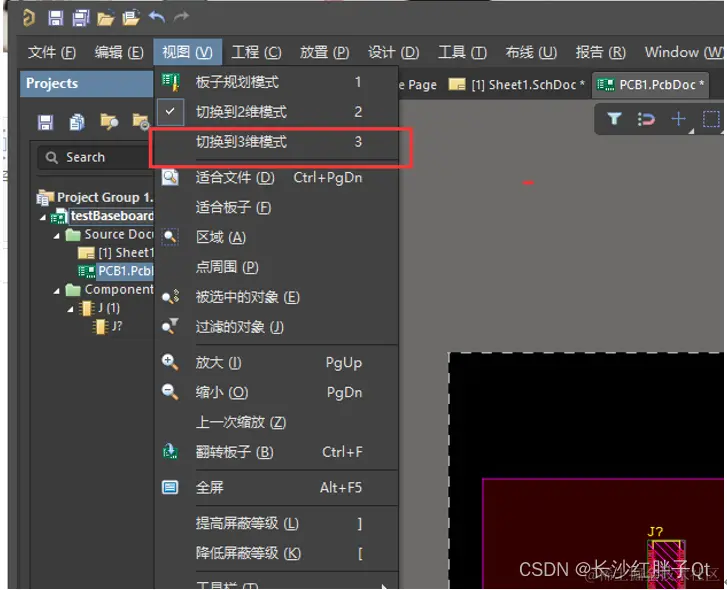Click the dashed rectangle select icon
The height and width of the screenshot is (590, 727).
(711, 119)
